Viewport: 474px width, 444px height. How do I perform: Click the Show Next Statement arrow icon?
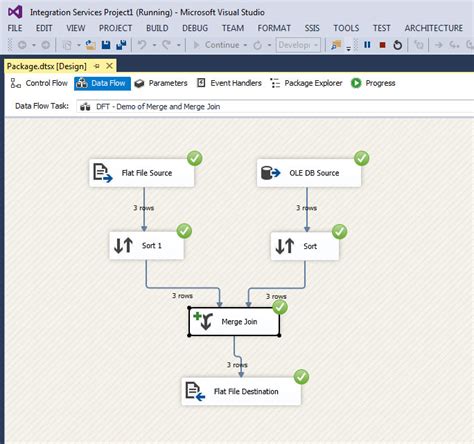click(439, 45)
